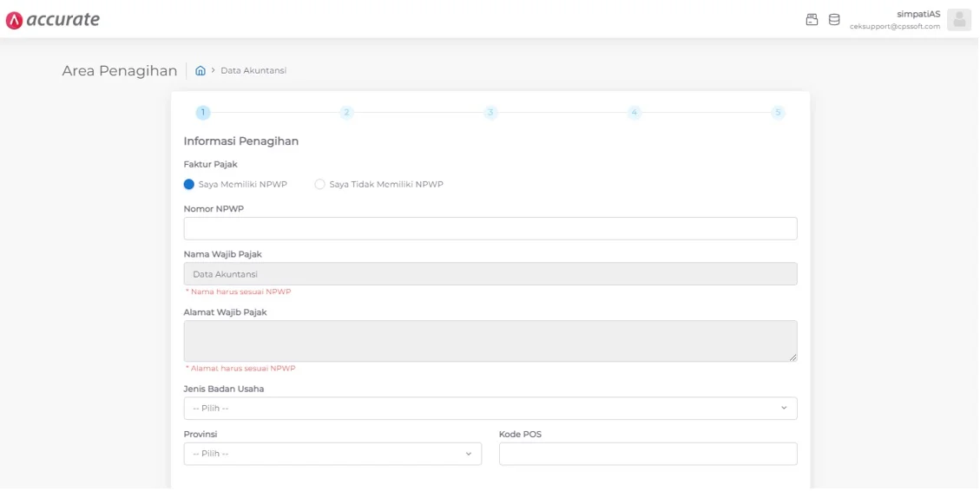
Task: Open the database icon in header
Action: (x=834, y=19)
